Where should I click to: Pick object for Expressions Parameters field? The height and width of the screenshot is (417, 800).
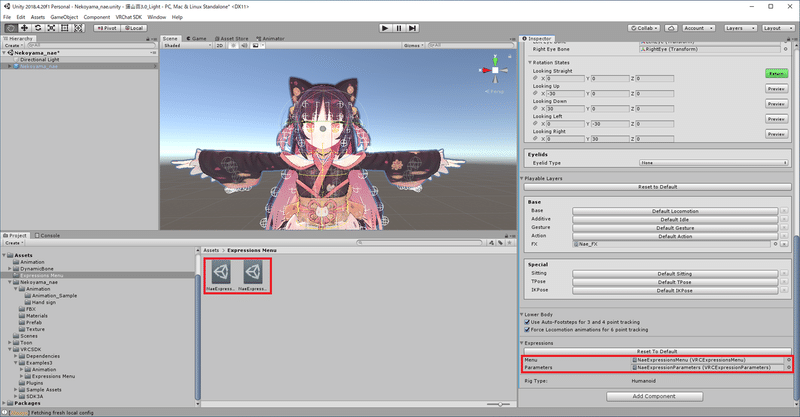[x=788, y=367]
